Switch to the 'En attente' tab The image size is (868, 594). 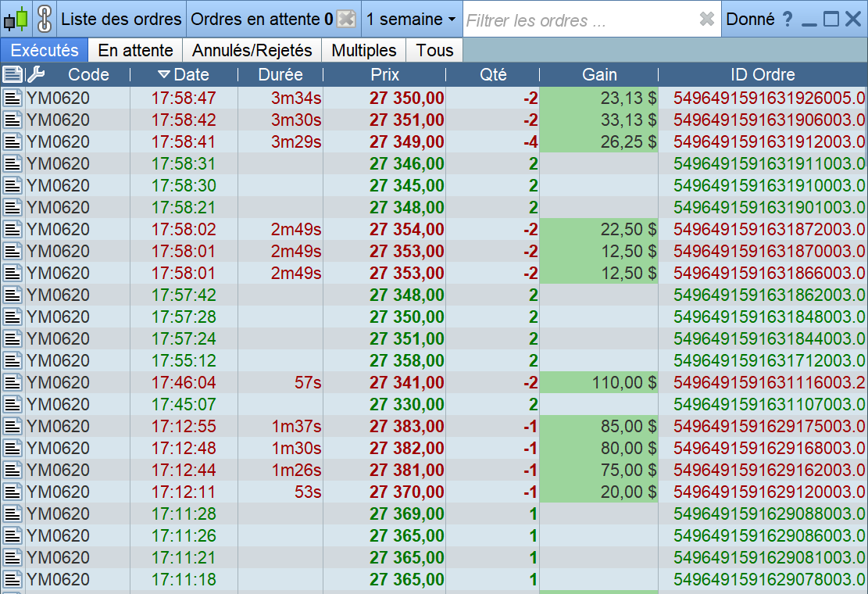[135, 51]
